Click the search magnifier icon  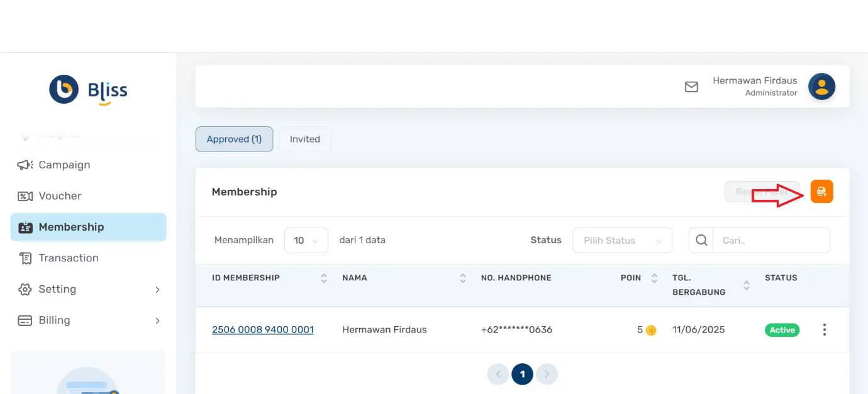tap(701, 240)
